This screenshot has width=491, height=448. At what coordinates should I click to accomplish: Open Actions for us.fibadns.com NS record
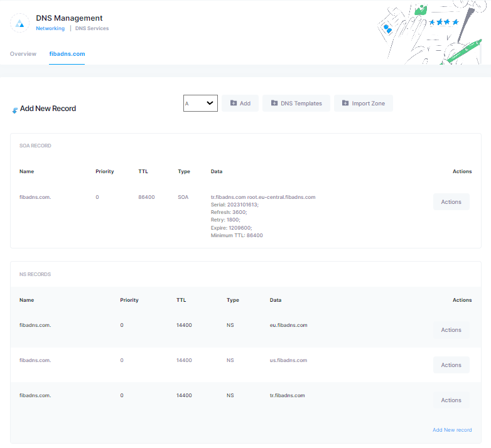point(451,365)
